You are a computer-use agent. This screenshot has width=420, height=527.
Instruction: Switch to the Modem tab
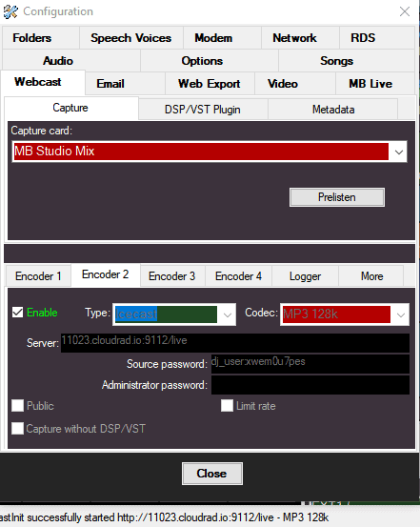coord(222,38)
